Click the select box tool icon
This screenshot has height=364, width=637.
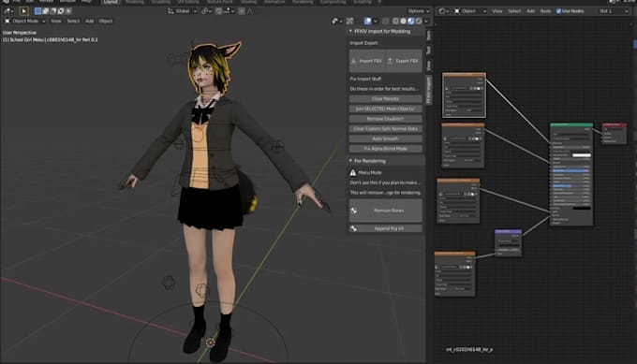click(x=23, y=11)
